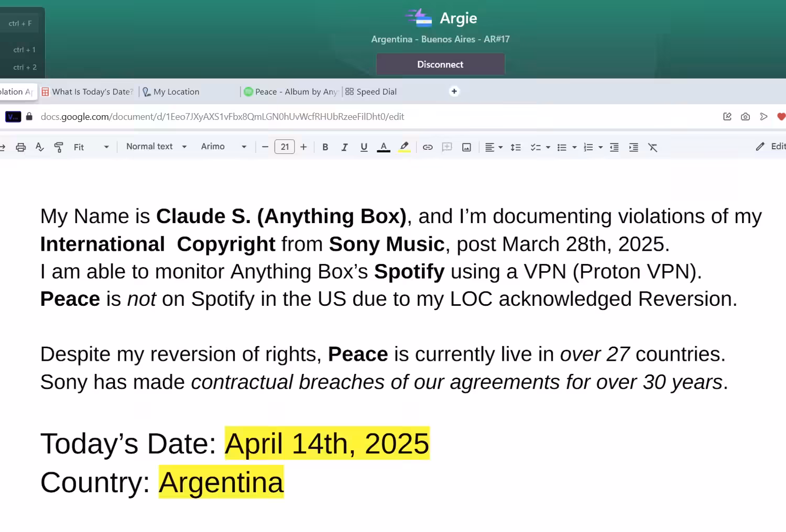
Task: Click the URL address bar
Action: coord(222,117)
